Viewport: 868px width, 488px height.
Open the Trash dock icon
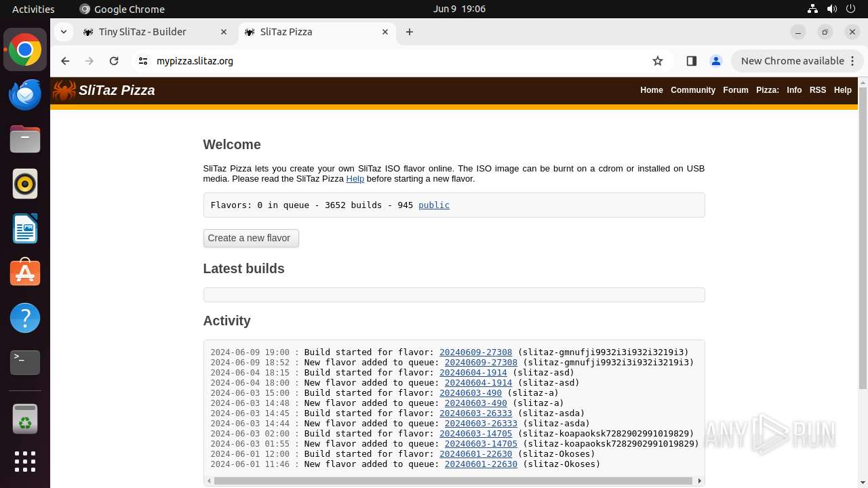click(x=25, y=419)
